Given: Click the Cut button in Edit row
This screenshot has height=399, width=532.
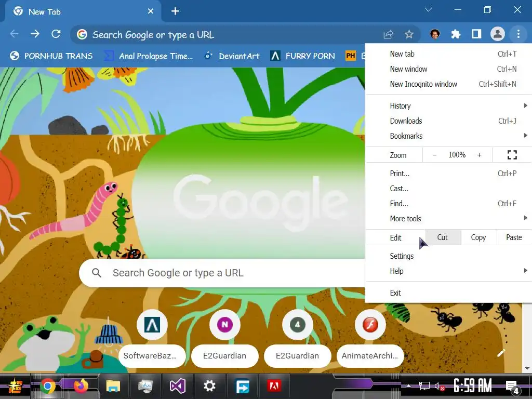Looking at the screenshot, I should (443, 237).
